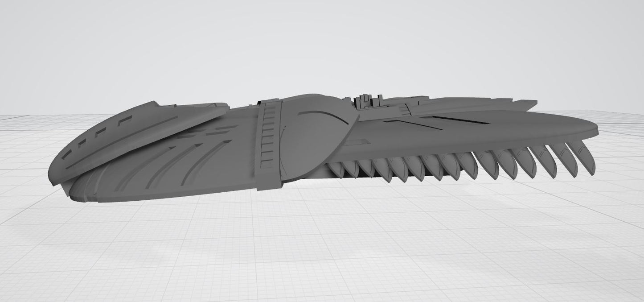This screenshot has width=644, height=302.
Task: Select the rearmost fin under the wing
Action: click(x=586, y=158)
